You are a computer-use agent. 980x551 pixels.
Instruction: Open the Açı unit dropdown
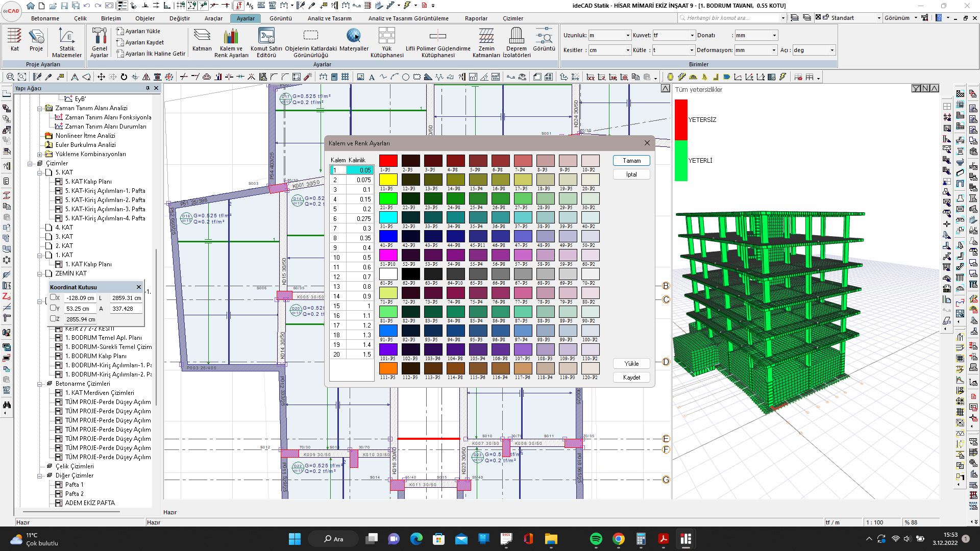coord(832,50)
